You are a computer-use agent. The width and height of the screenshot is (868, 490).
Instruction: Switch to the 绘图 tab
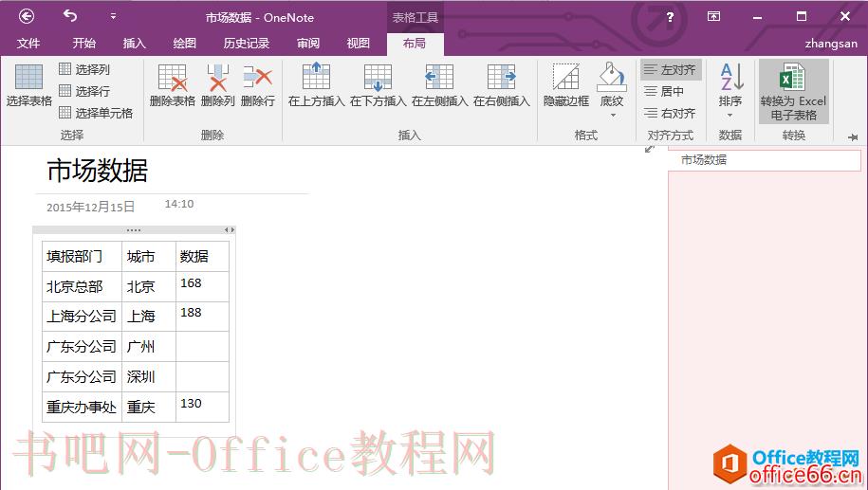184,44
